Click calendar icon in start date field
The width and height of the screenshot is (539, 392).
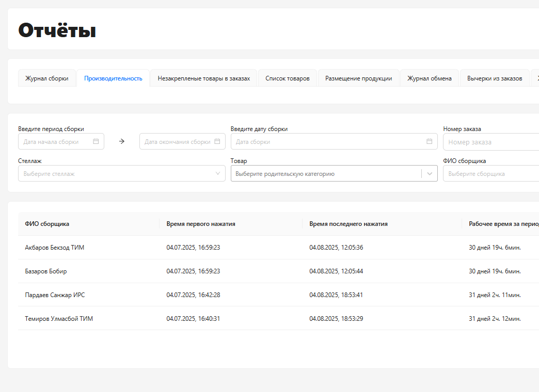tap(96, 141)
